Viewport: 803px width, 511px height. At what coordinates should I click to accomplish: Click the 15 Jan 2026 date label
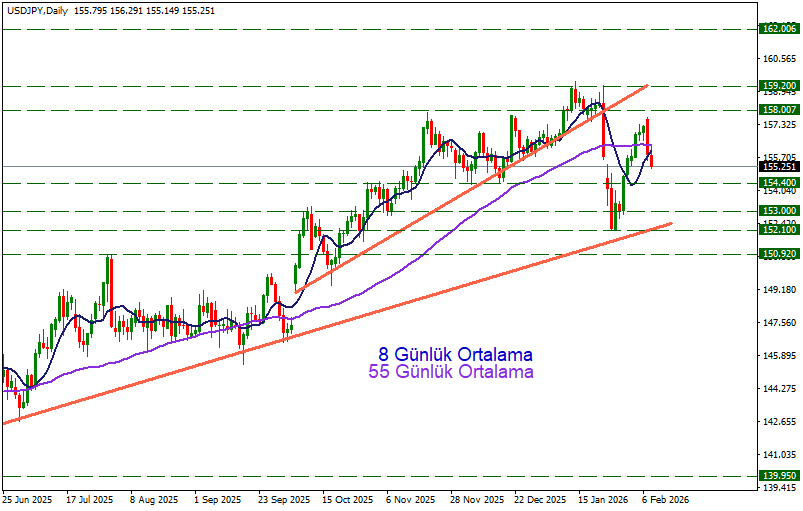(601, 498)
